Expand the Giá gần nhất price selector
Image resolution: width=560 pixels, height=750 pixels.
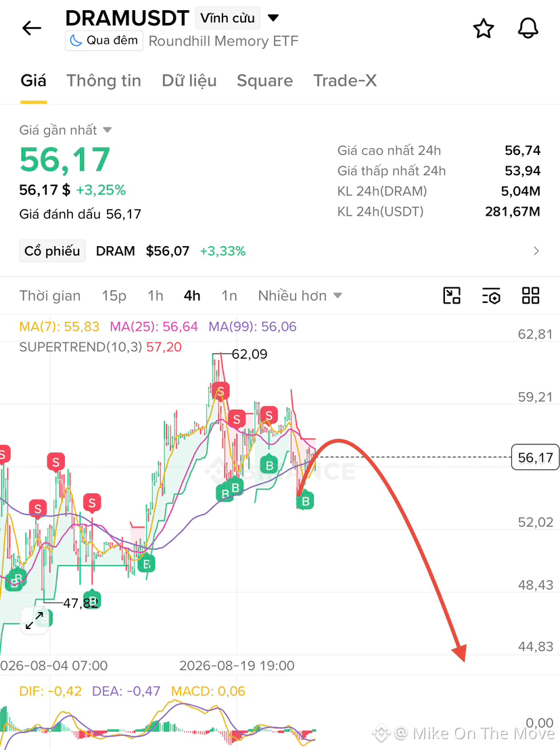pyautogui.click(x=65, y=130)
